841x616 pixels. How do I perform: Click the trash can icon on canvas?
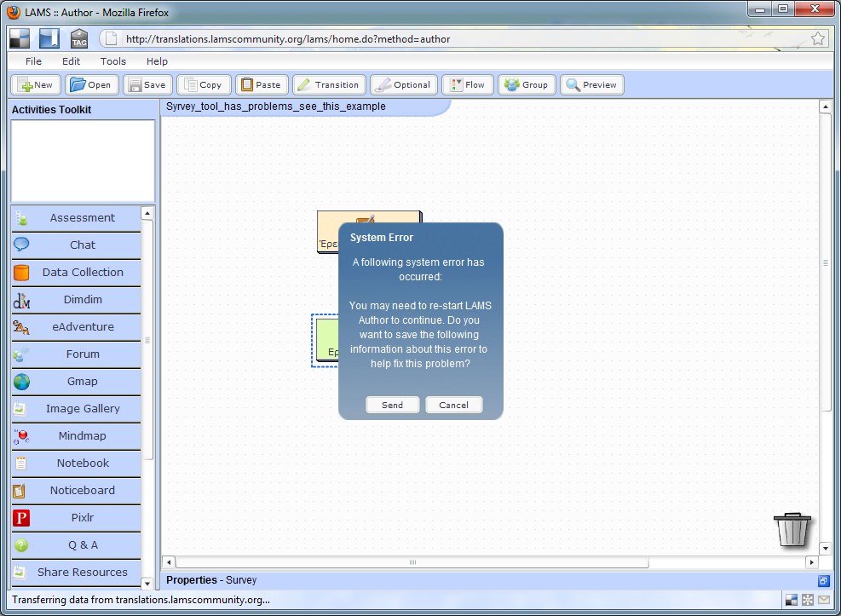792,529
